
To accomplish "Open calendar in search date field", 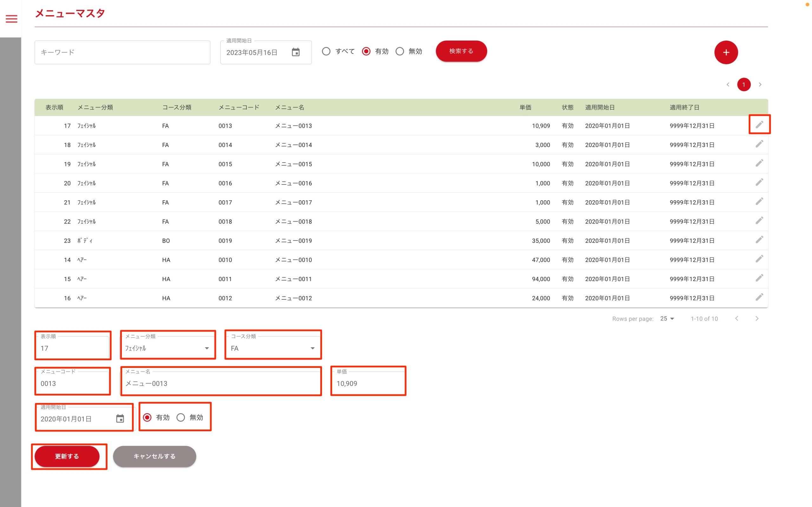I will click(x=295, y=52).
